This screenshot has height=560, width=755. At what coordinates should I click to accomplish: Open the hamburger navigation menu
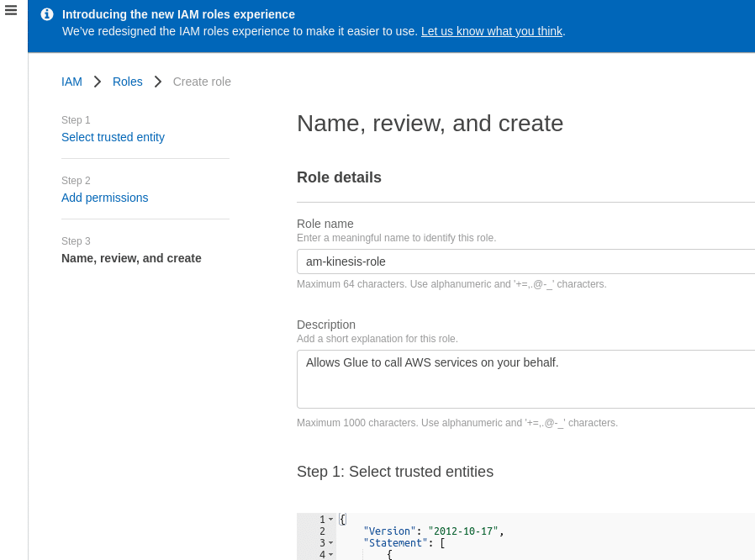pos(11,10)
